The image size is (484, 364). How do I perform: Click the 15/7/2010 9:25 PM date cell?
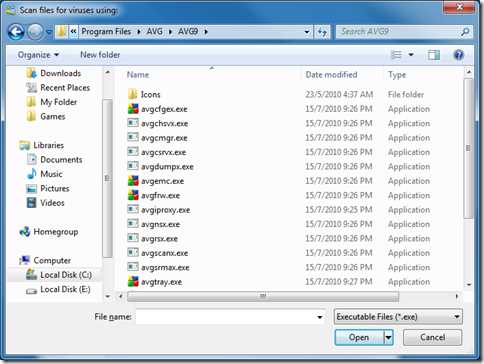339,210
